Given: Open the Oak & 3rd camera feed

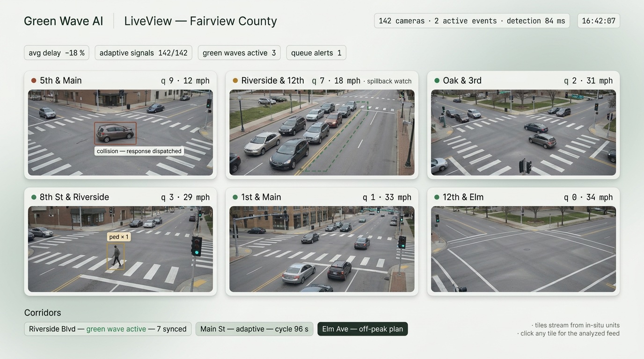Looking at the screenshot, I should point(523,132).
